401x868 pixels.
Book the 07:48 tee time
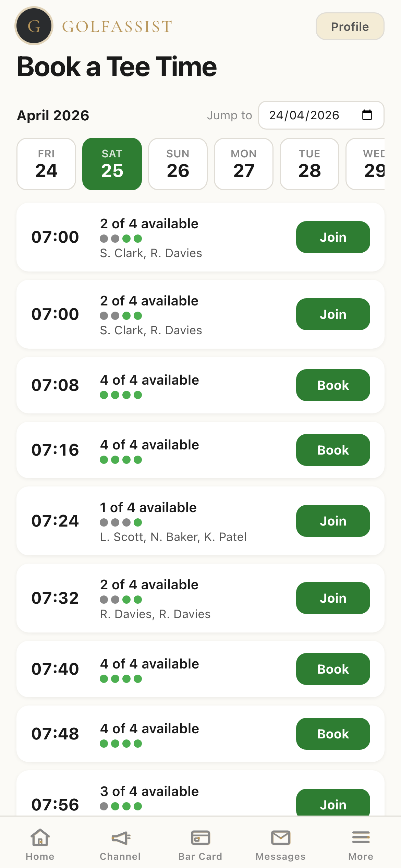pyautogui.click(x=333, y=734)
